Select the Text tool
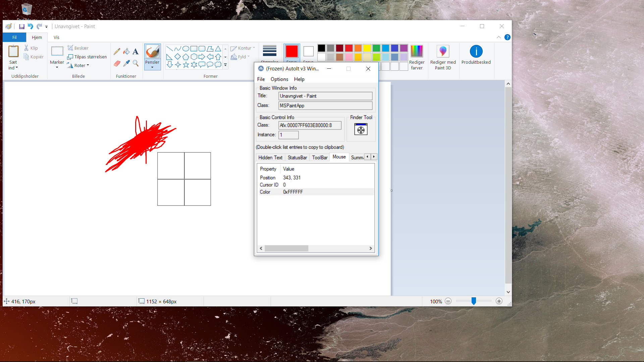Screen dimensions: 644x362 click(136, 52)
